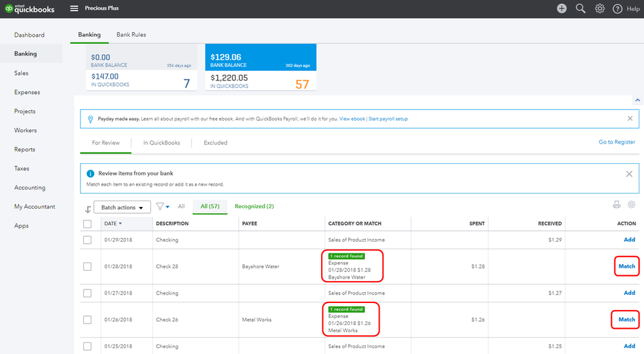
Task: Open Apps in the sidebar
Action: [x=21, y=226]
